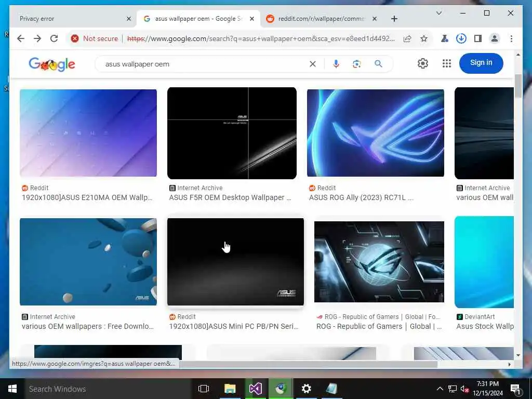Clear the search query with the X
This screenshot has height=399, width=532.
312,64
